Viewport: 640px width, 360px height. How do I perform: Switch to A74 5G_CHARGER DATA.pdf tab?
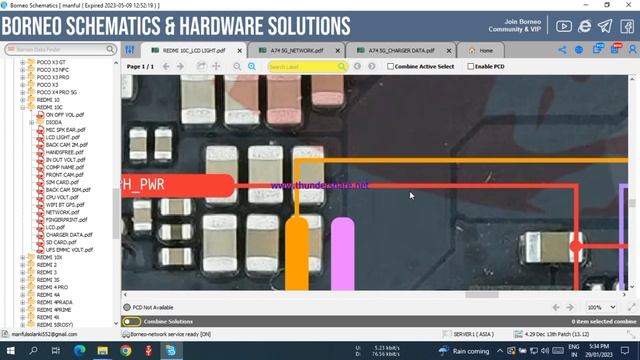pos(401,51)
